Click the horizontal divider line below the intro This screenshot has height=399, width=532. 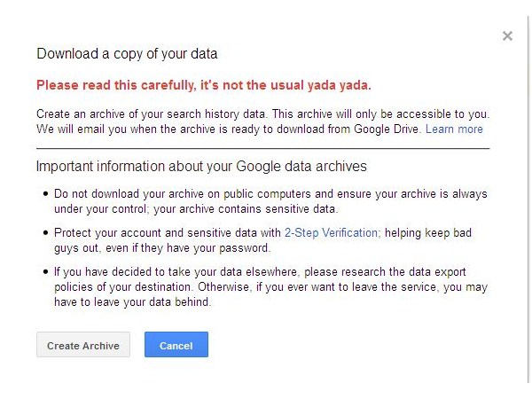(262, 148)
